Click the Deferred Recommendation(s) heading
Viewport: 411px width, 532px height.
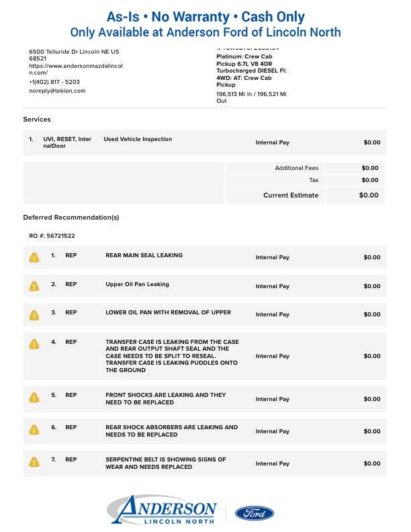point(71,218)
